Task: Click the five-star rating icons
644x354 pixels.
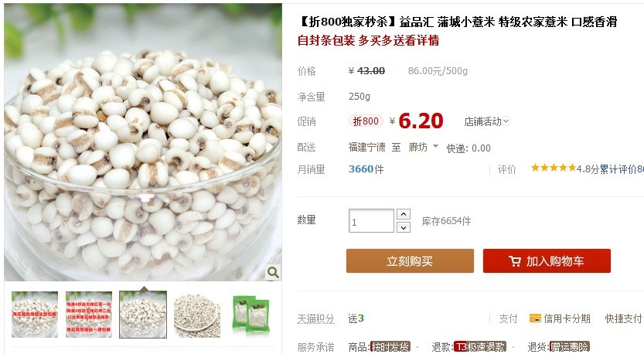Action: tap(554, 168)
